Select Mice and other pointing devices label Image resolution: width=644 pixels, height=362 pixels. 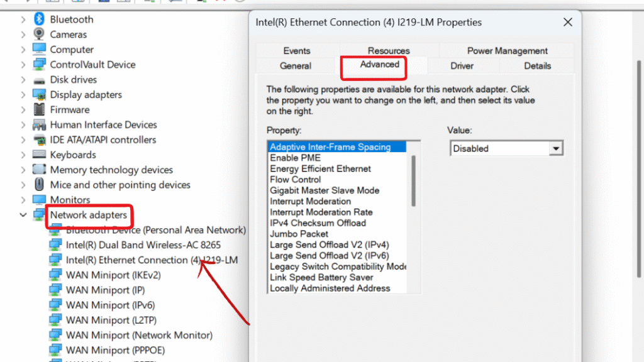click(120, 185)
